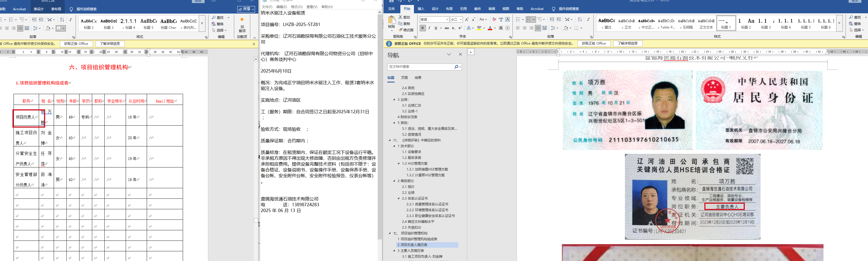Click Sort icon in left Word ribbon
This screenshot has height=261, width=868.
tap(62, 20)
